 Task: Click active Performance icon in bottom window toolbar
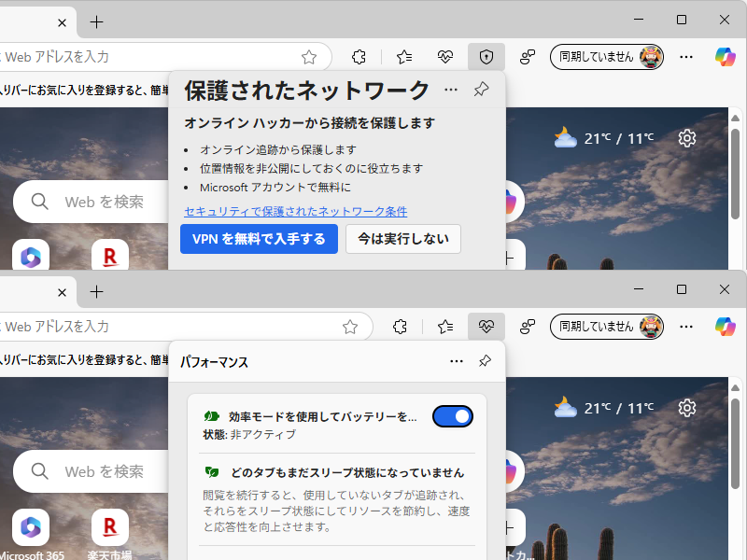pyautogui.click(x=486, y=327)
